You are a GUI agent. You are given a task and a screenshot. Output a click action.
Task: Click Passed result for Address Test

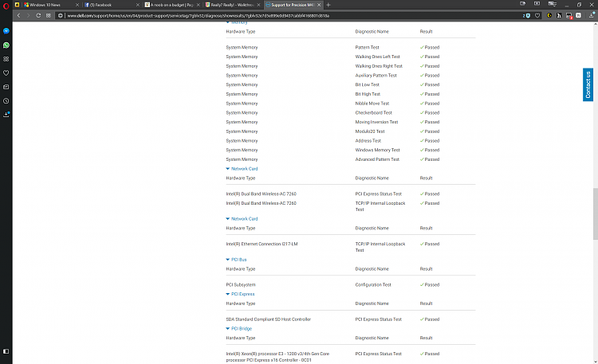click(x=430, y=141)
